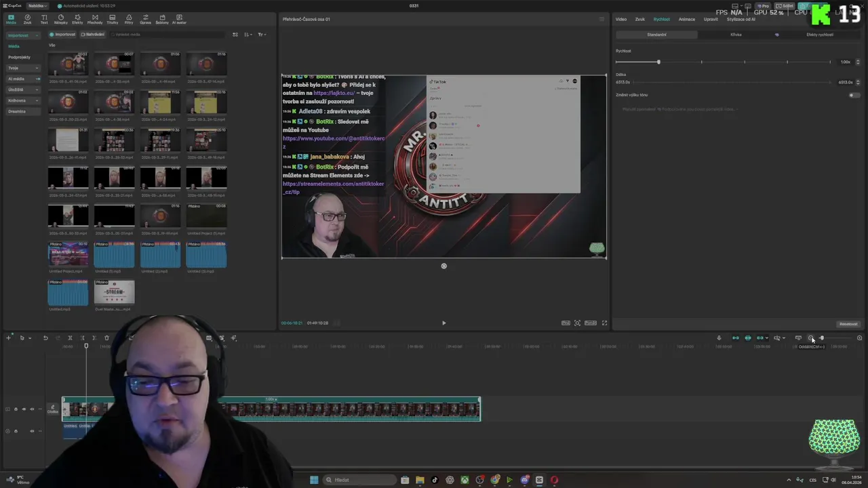Click the microphone record icon in timeline toolbar
The height and width of the screenshot is (488, 868).
tap(719, 338)
